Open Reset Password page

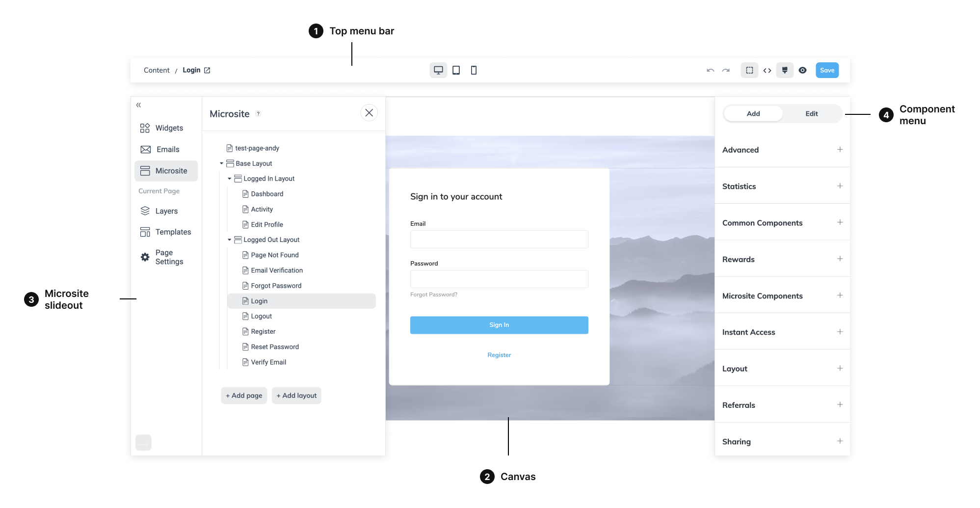coord(270,347)
